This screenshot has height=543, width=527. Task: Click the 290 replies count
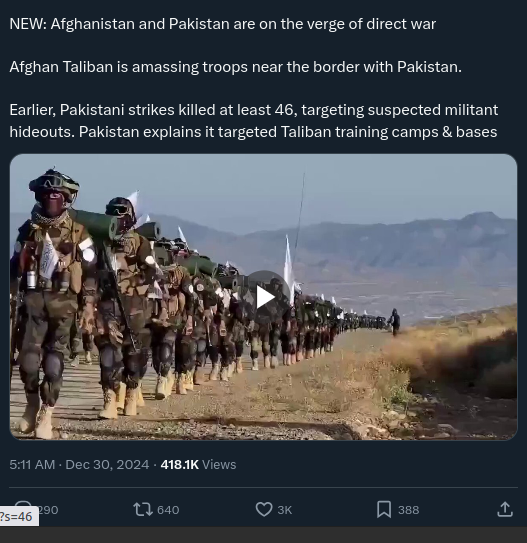coord(48,510)
